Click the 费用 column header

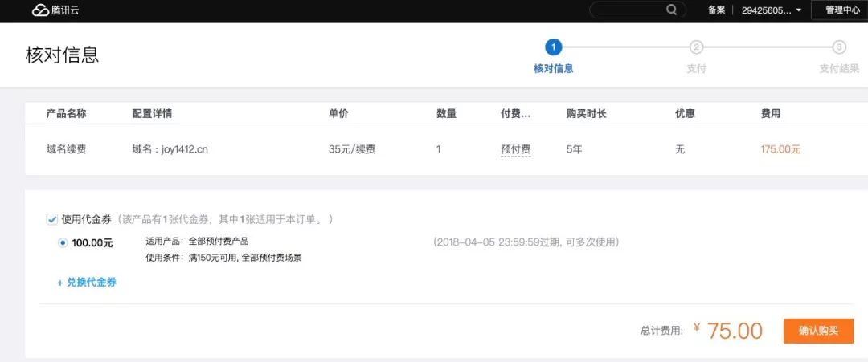click(x=771, y=114)
